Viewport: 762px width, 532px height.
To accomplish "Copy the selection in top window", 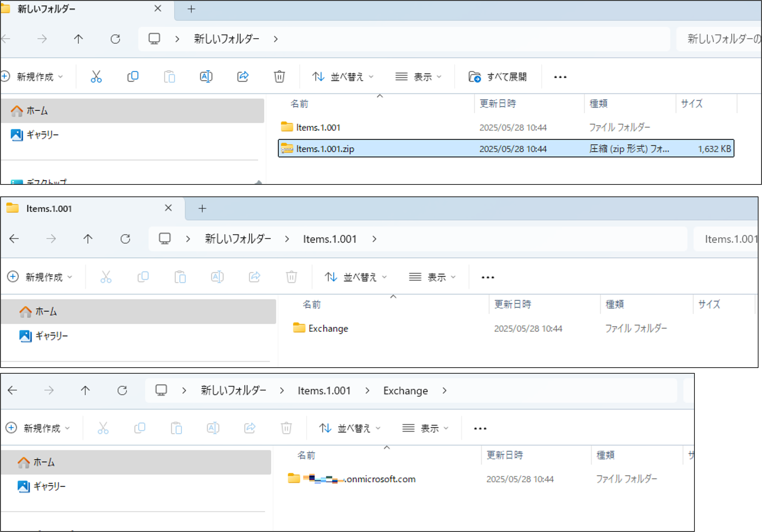I will (133, 77).
